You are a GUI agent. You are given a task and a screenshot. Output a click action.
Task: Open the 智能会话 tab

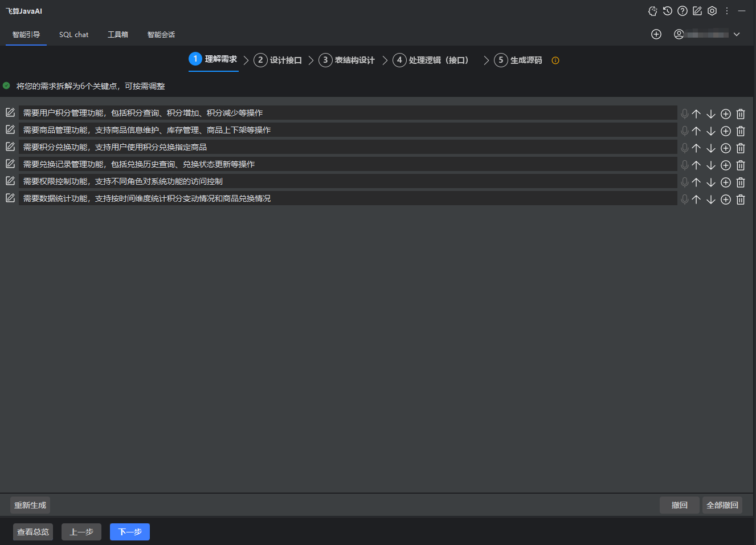(161, 35)
